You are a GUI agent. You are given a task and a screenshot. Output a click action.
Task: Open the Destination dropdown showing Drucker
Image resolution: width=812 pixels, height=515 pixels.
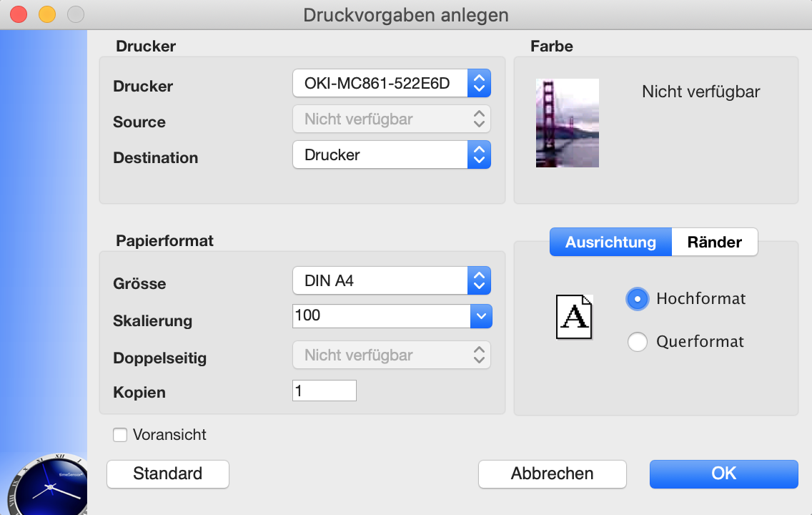(x=392, y=155)
